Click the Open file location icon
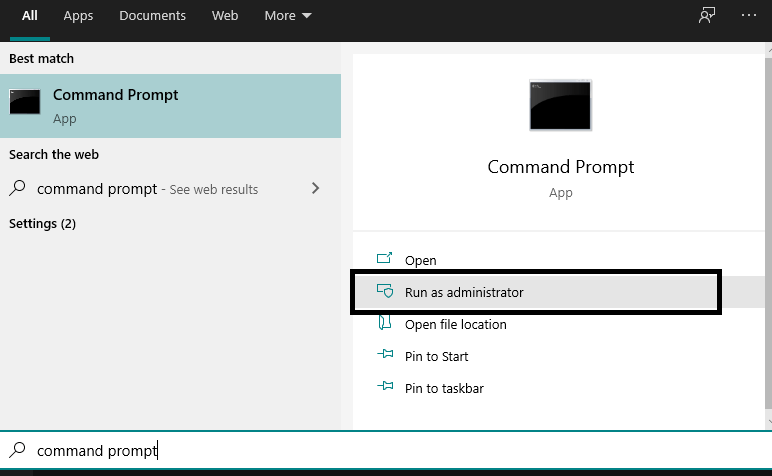772x476 pixels. point(385,323)
